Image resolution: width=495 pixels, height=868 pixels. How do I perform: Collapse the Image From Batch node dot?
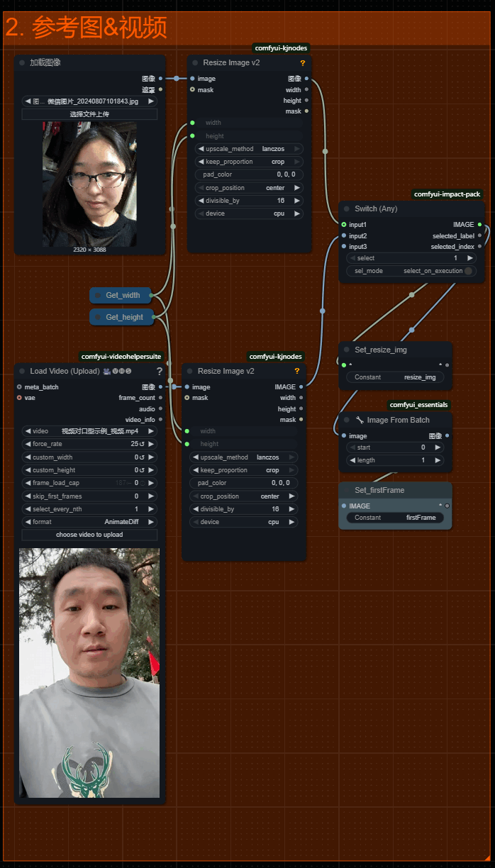(x=347, y=420)
